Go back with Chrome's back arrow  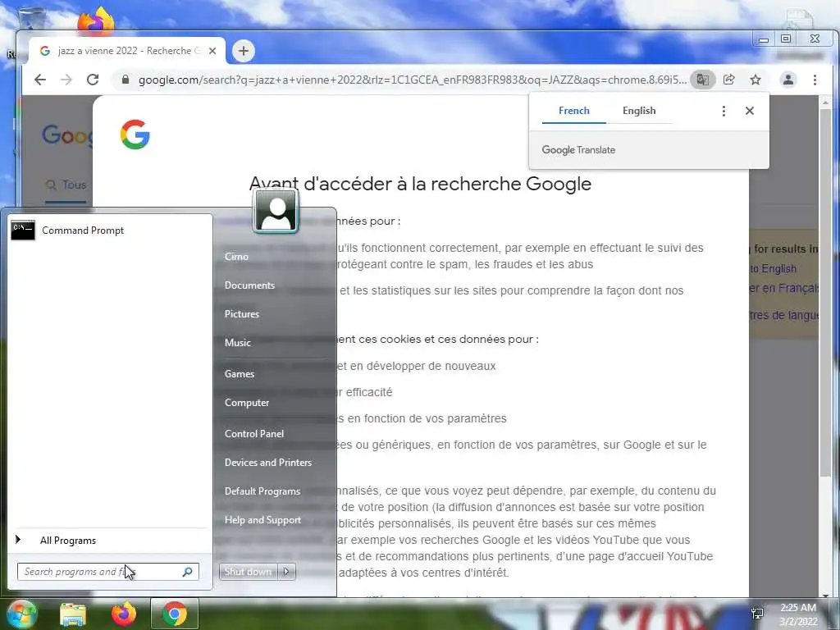coord(40,80)
